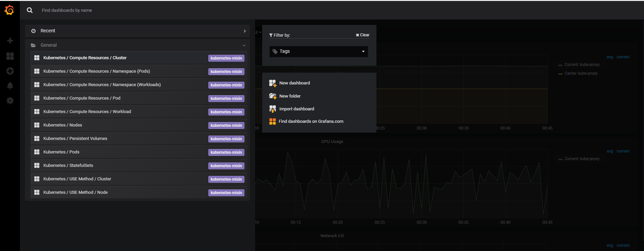Clear the search filters
644x251 pixels.
pyautogui.click(x=363, y=35)
